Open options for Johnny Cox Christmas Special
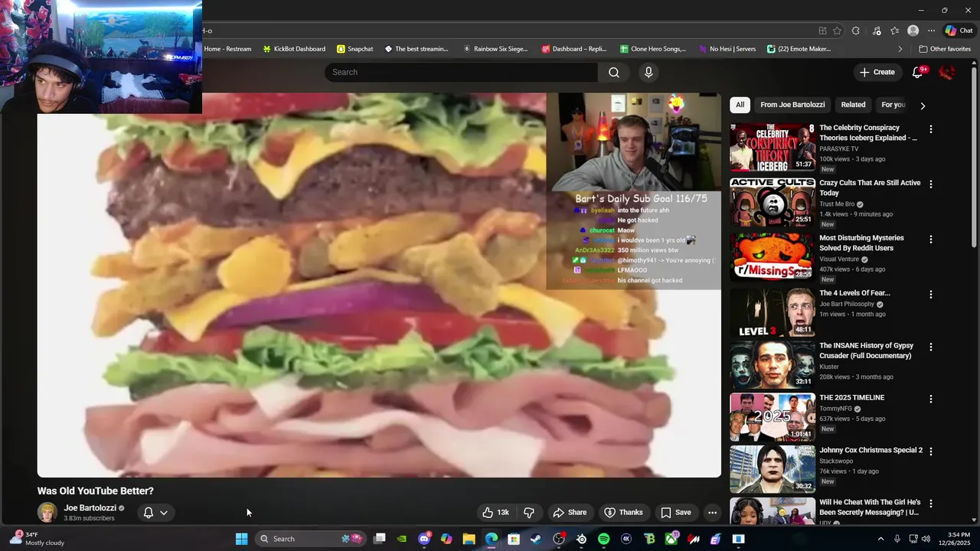The width and height of the screenshot is (980, 551). click(x=931, y=452)
